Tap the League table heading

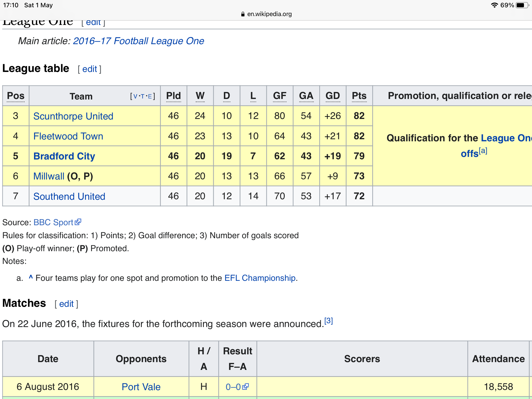(x=36, y=69)
